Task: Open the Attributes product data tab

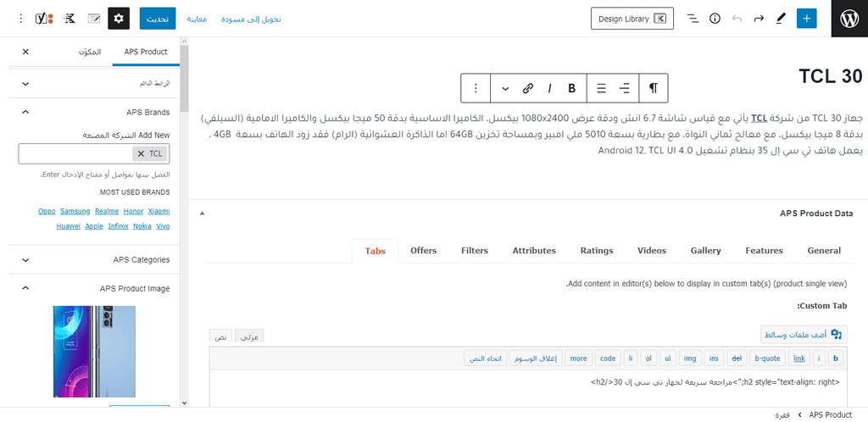Action: [534, 251]
